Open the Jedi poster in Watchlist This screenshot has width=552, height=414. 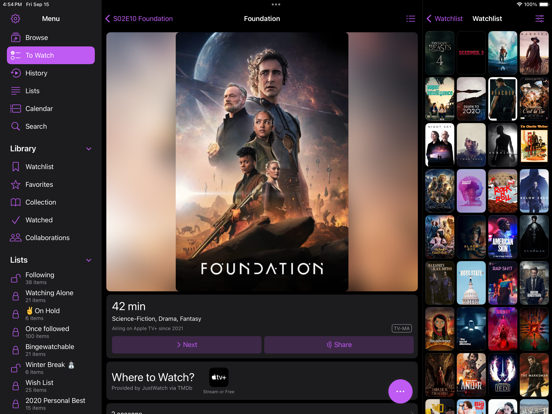[503, 375]
